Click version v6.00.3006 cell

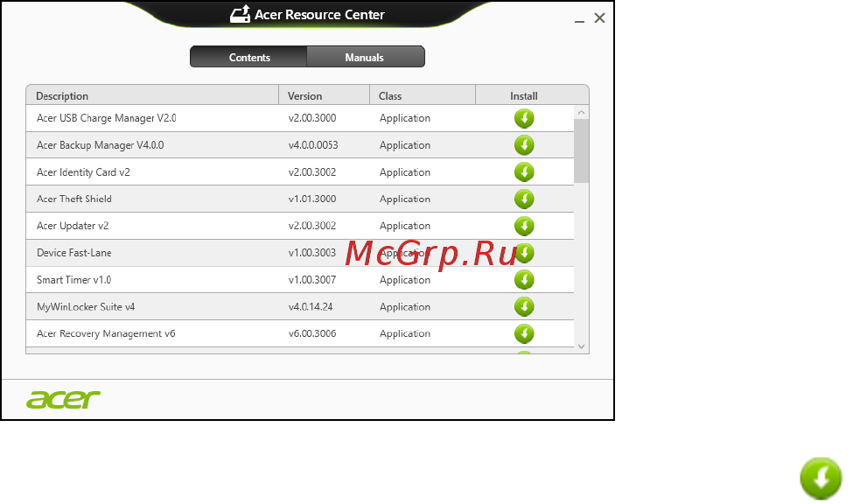(312, 333)
